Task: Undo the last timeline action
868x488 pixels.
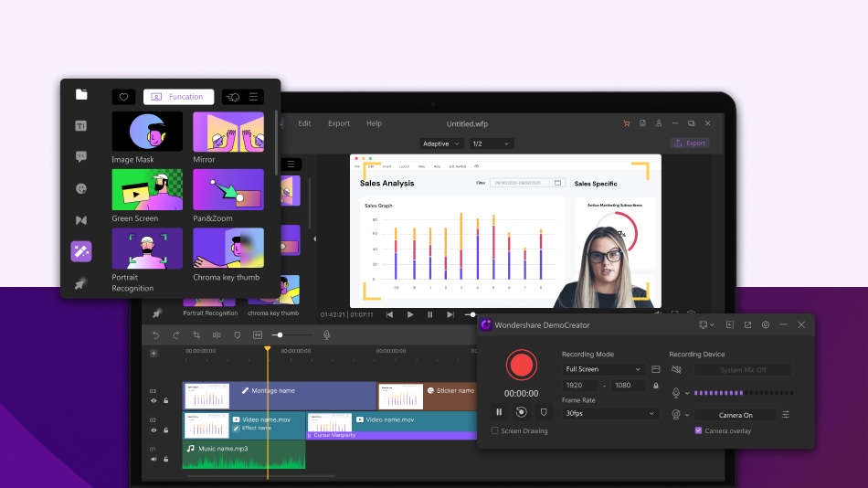Action: click(x=156, y=335)
